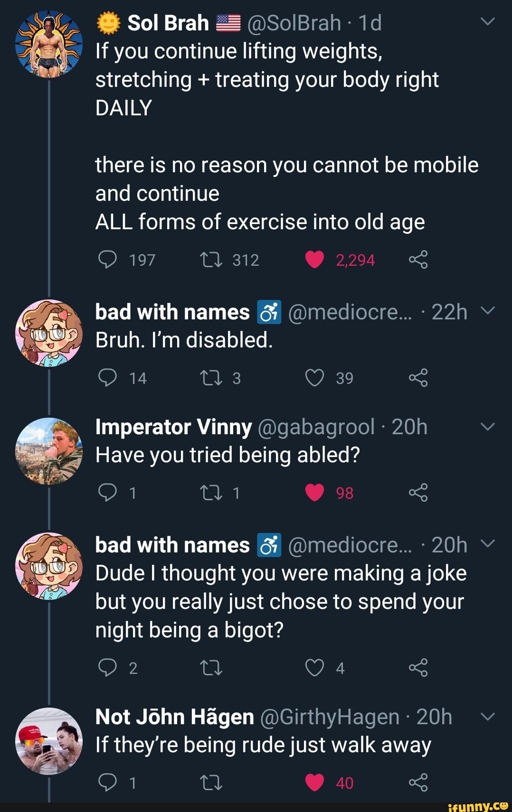Open the @SolBrah profile handle
The width and height of the screenshot is (512, 812).
coord(294,23)
